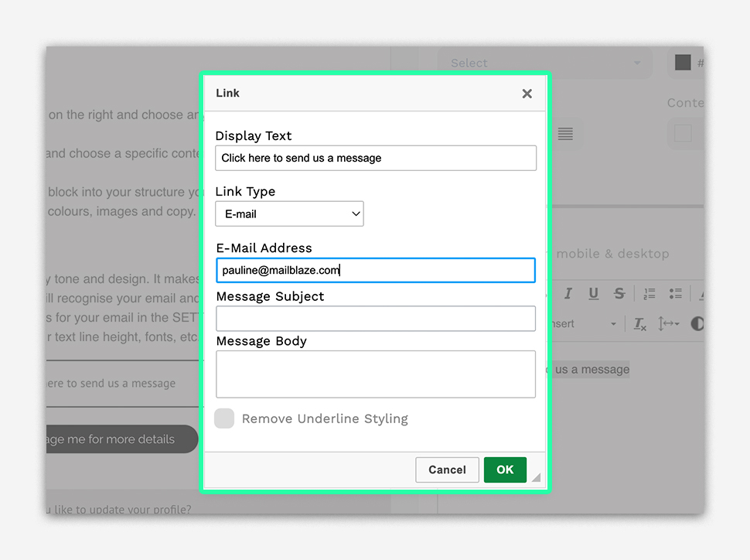This screenshot has width=750, height=560.
Task: Select justify text alignment icon
Action: coord(565,135)
